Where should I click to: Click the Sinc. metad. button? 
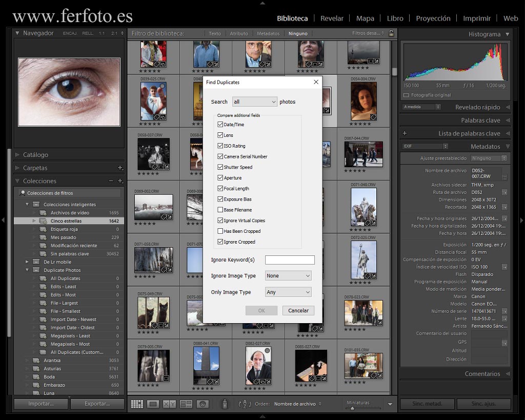pyautogui.click(x=427, y=404)
